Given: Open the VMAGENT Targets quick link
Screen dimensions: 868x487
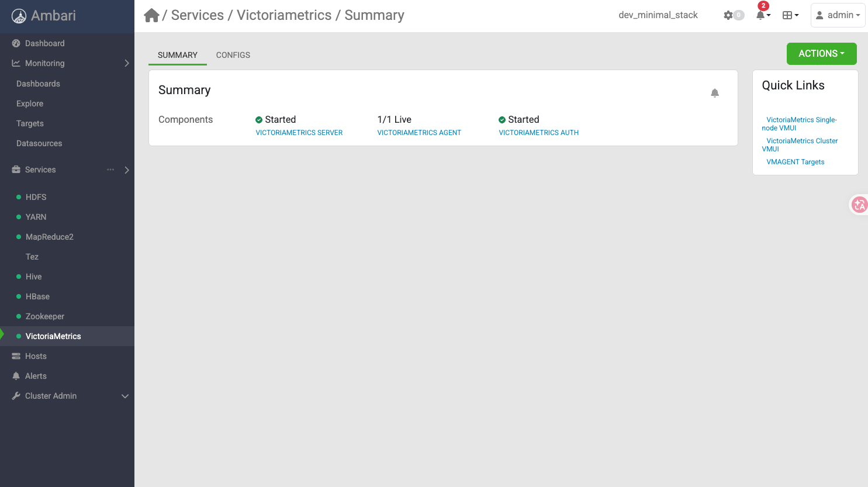Looking at the screenshot, I should click(796, 162).
